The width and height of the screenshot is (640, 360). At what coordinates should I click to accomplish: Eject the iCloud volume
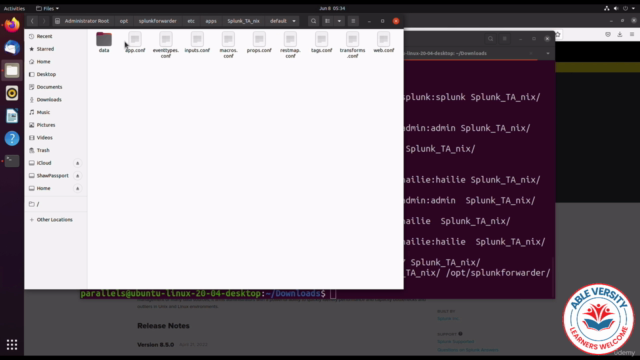78,163
